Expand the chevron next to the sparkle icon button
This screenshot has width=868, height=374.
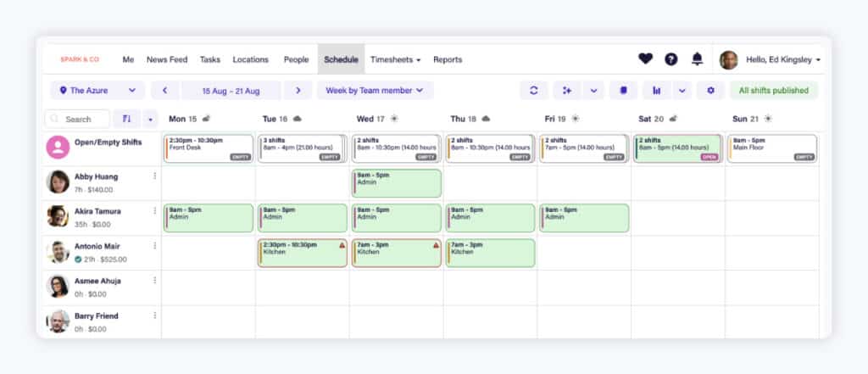[593, 90]
